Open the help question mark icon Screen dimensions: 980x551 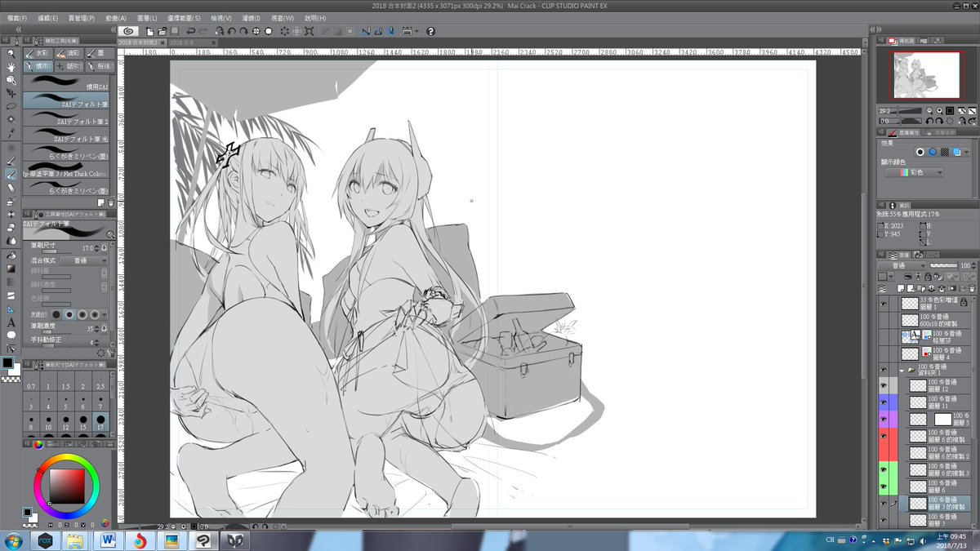tap(430, 31)
